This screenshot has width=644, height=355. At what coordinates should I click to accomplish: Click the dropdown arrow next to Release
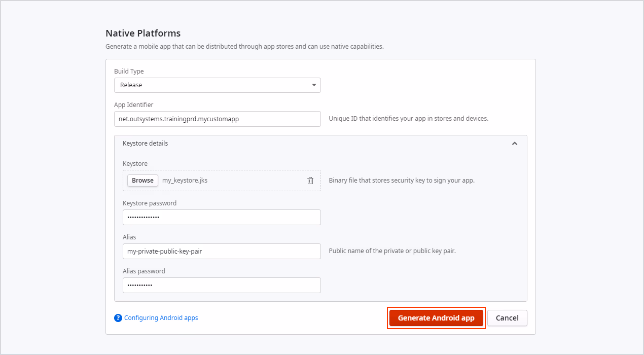(314, 85)
